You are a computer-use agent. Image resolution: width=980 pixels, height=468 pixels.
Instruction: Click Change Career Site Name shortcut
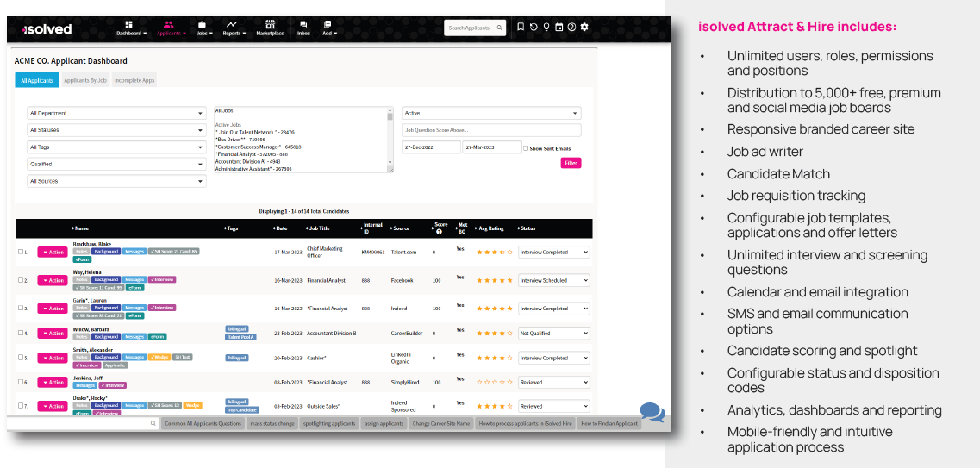pos(442,424)
